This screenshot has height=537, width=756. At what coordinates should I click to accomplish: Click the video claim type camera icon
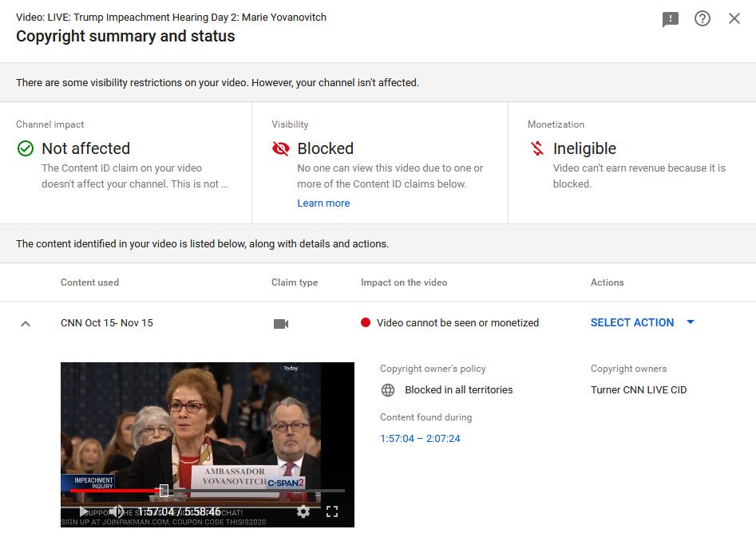tap(281, 324)
